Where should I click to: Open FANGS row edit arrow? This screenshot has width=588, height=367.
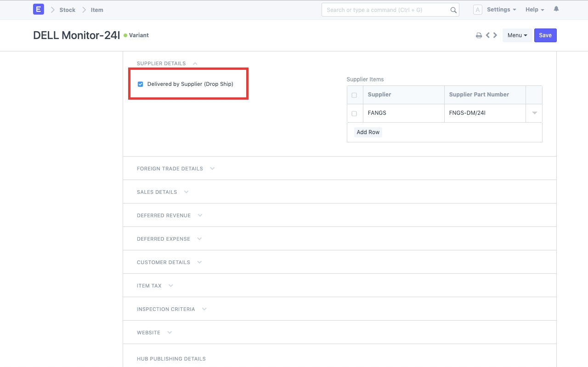coord(534,113)
